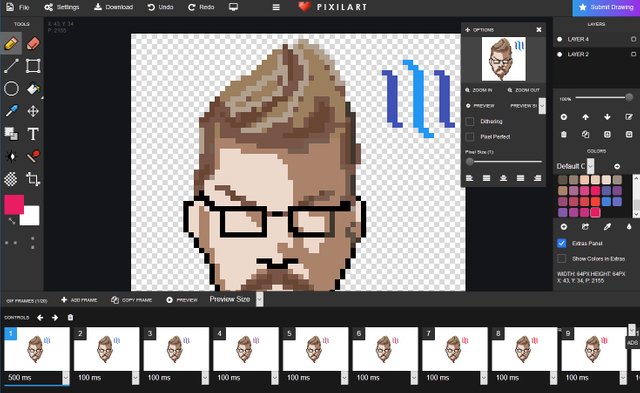The width and height of the screenshot is (640, 393).
Task: Click the duplicate layer icon
Action: (585, 134)
